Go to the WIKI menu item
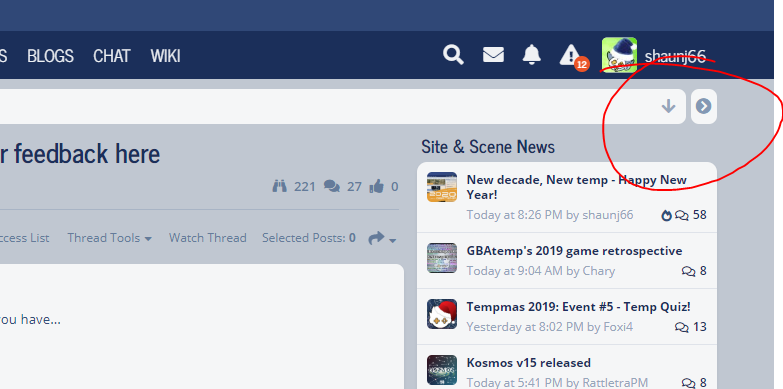Viewport: 783px width, 389px height. tap(165, 55)
